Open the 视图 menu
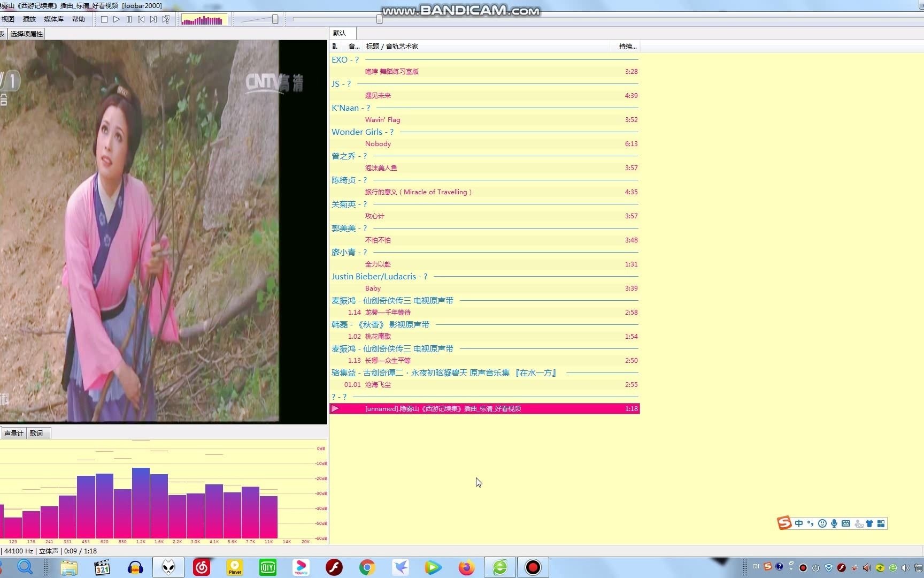Screen dimensions: 924x578 click(8, 19)
